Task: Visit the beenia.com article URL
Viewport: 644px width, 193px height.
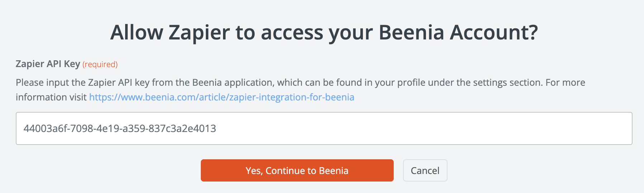Action: pos(221,97)
